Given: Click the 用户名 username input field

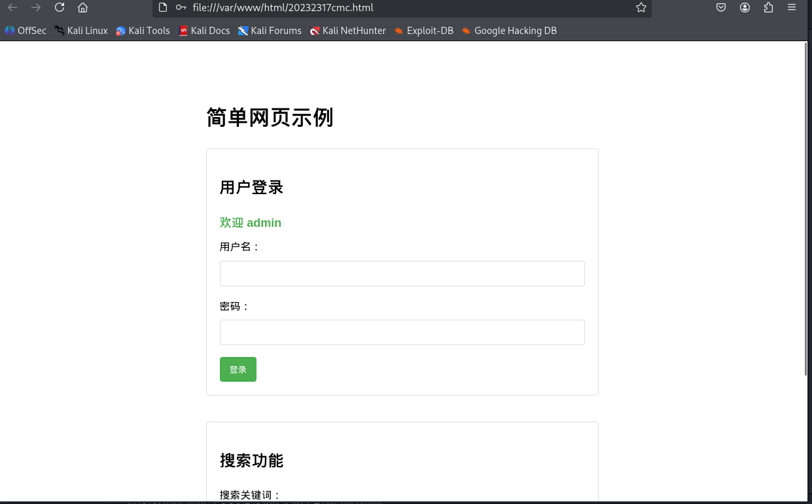Looking at the screenshot, I should 402,273.
